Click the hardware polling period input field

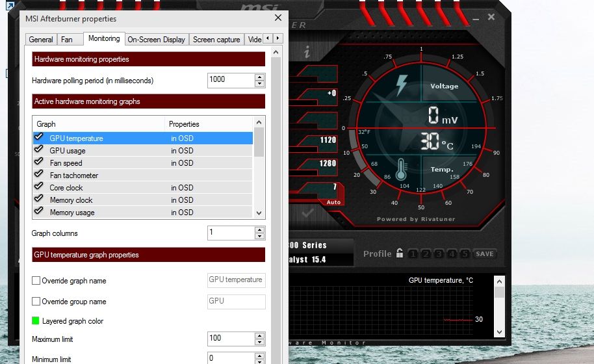[231, 81]
